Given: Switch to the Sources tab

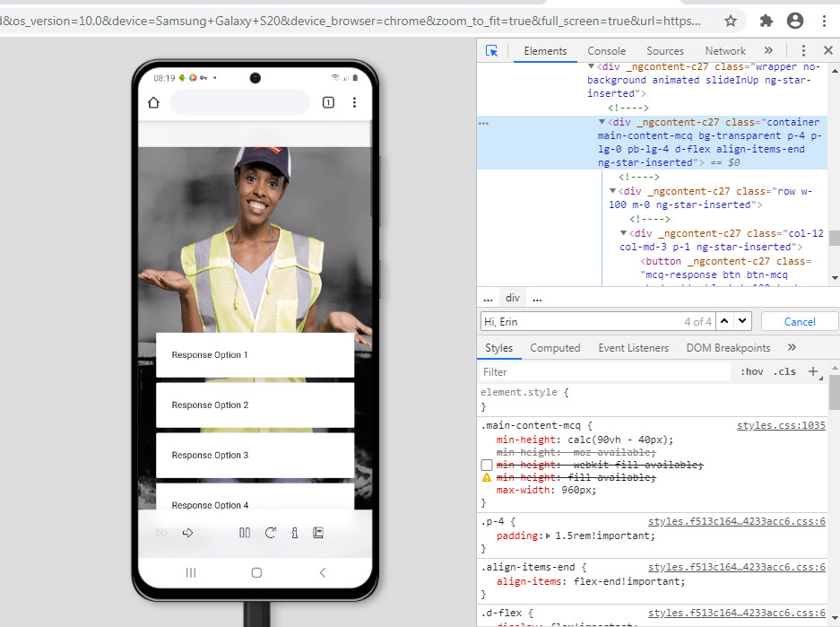Looking at the screenshot, I should click(665, 51).
